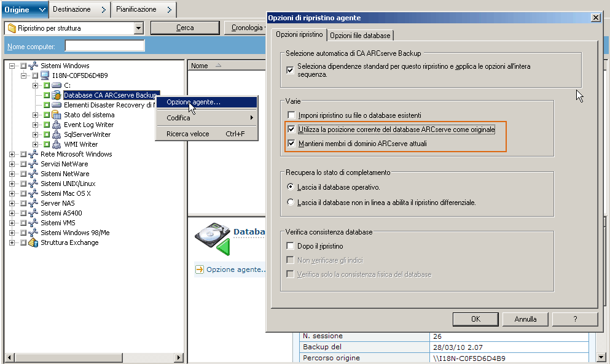Viewport: 610px width, 364px height.
Task: Click the details pane scrollbar down arrow
Action: click(x=601, y=357)
